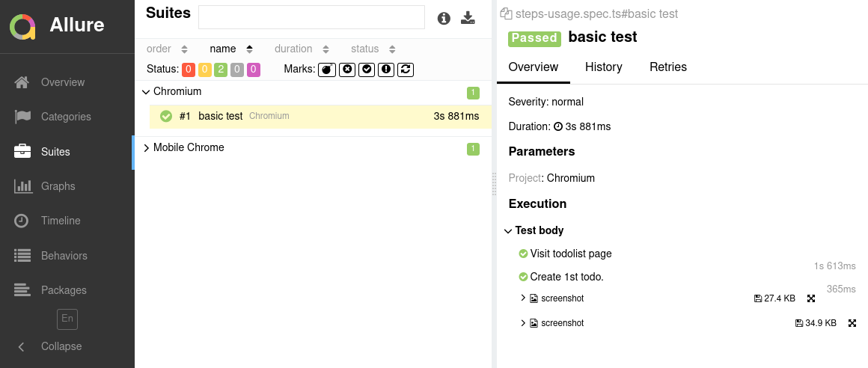This screenshot has height=368, width=868.
Task: Collapse the Test body section
Action: pos(509,231)
